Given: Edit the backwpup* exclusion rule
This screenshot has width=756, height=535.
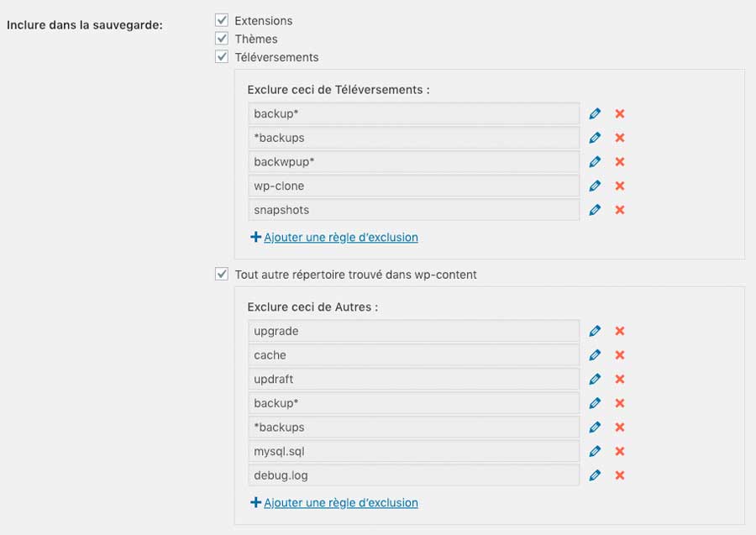Looking at the screenshot, I should click(595, 161).
